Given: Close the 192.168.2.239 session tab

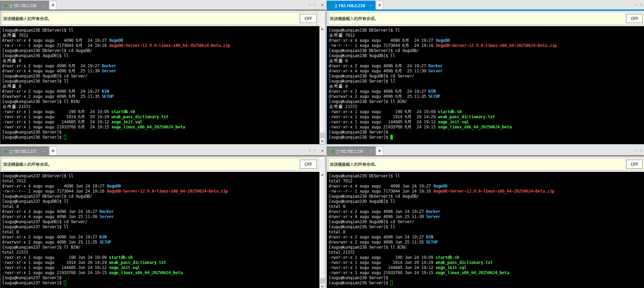Looking at the screenshot, I should point(371,151).
